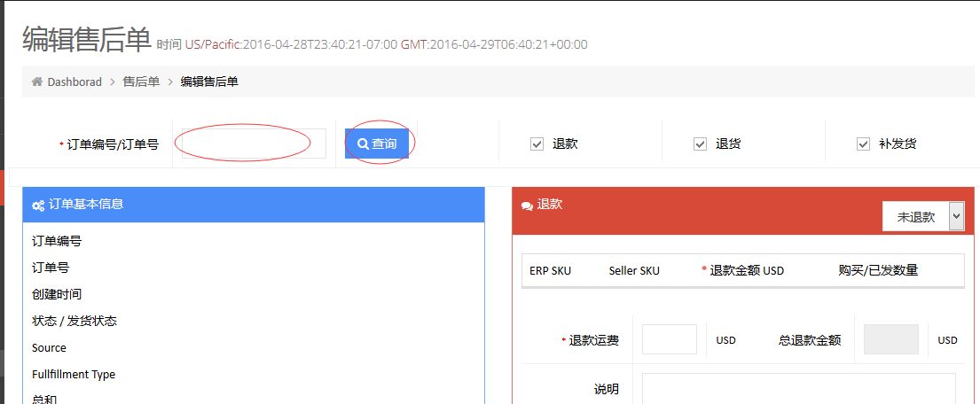Click into the 说明 text area

799,388
